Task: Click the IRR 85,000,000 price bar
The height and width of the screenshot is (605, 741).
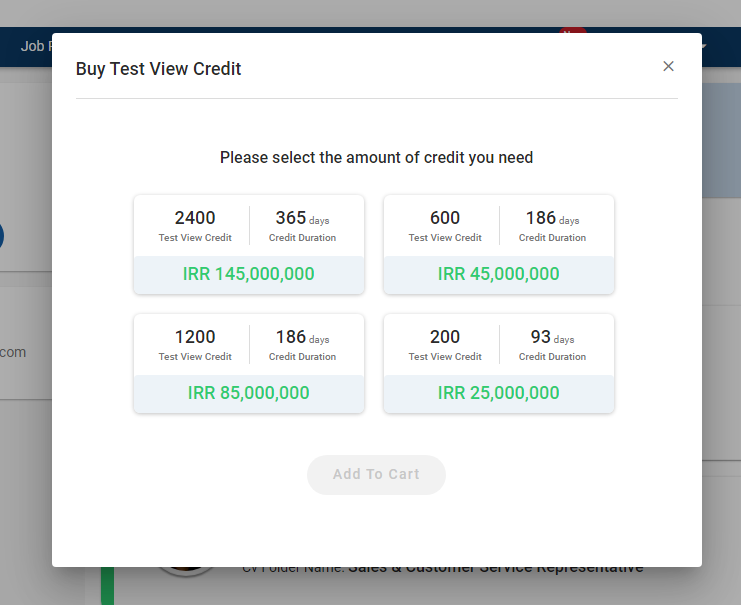Action: point(249,393)
